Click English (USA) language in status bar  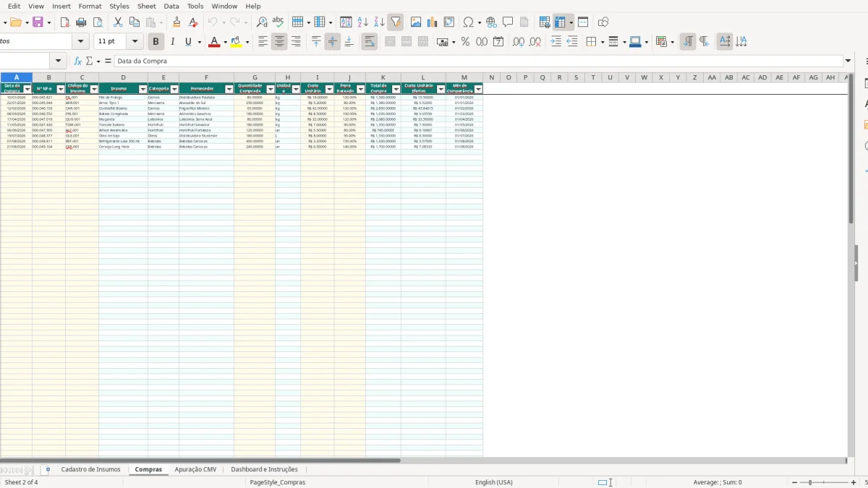[494, 482]
